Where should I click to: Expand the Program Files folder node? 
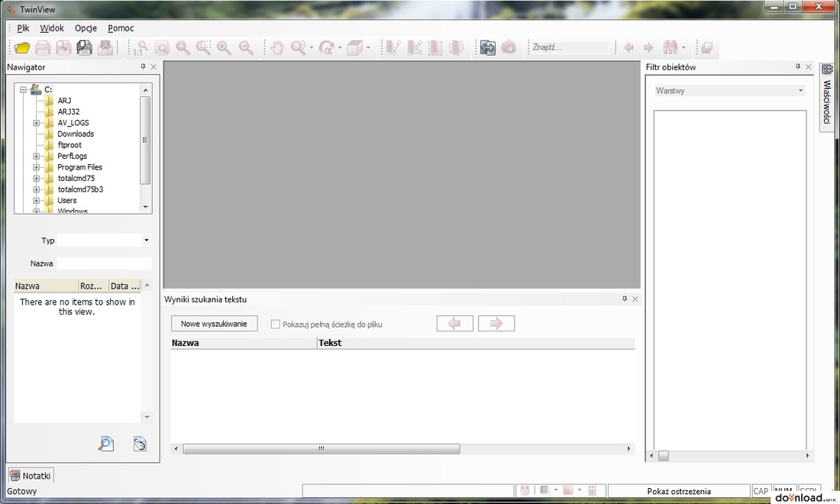click(x=36, y=167)
